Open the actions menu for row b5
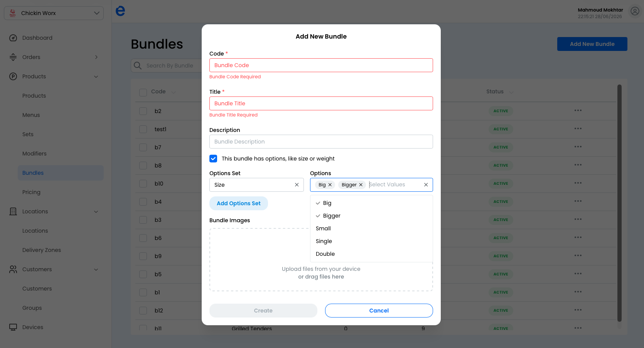The height and width of the screenshot is (348, 644). pos(578,274)
